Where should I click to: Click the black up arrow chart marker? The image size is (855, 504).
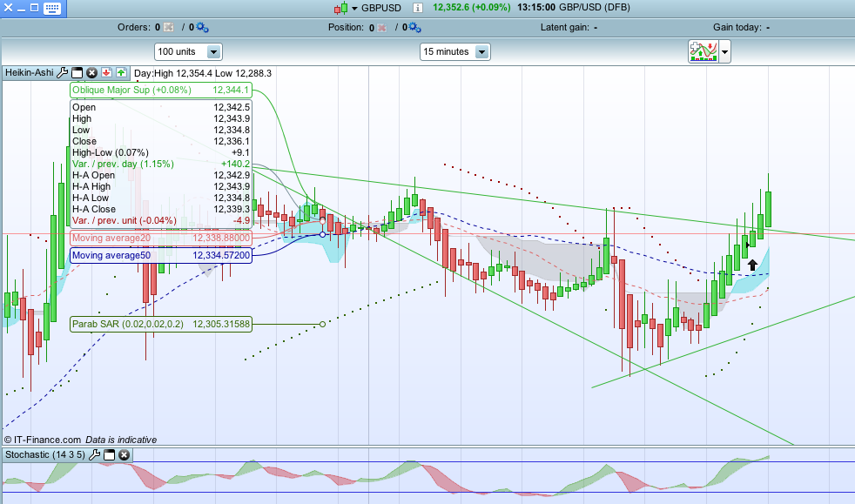752,265
